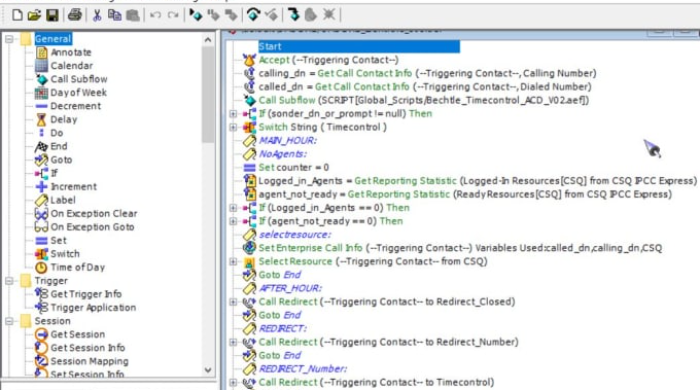Image resolution: width=700 pixels, height=390 pixels.
Task: Save the script using the floppy disk icon
Action: point(52,15)
